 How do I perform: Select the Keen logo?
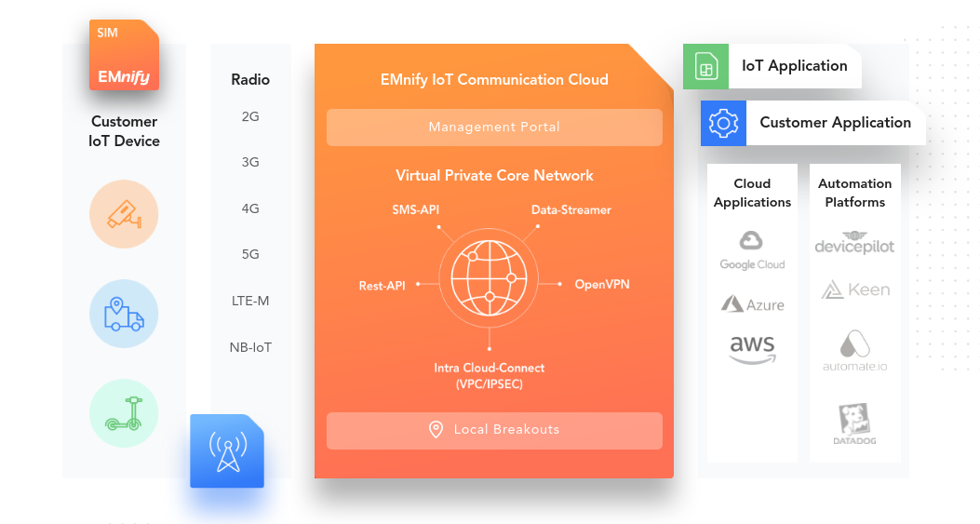point(855,289)
